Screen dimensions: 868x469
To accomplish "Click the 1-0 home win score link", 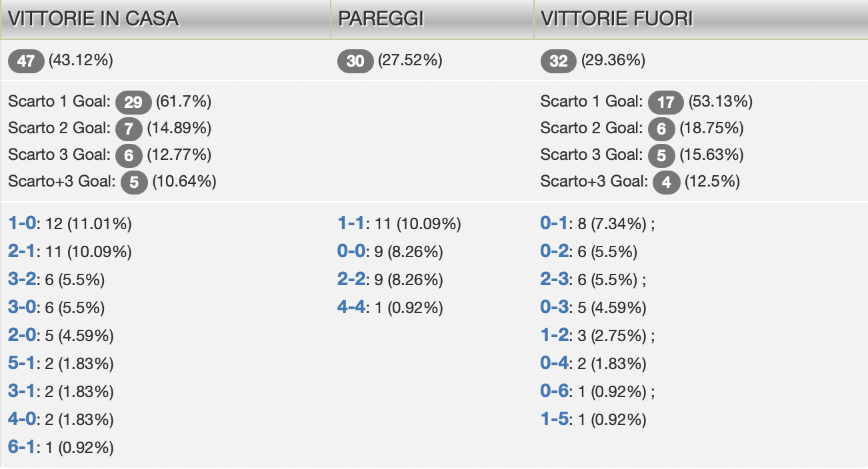I will click(21, 224).
